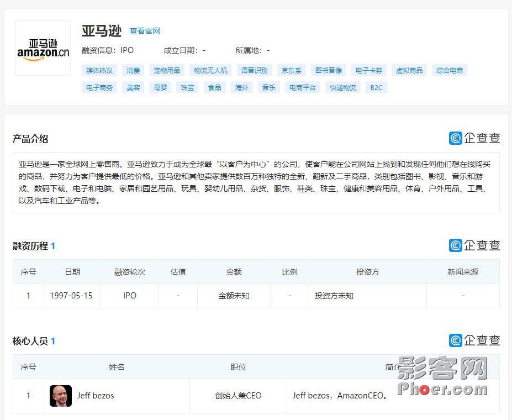Click Jeff bezos avatar photo
Image resolution: width=512 pixels, height=420 pixels.
61,396
